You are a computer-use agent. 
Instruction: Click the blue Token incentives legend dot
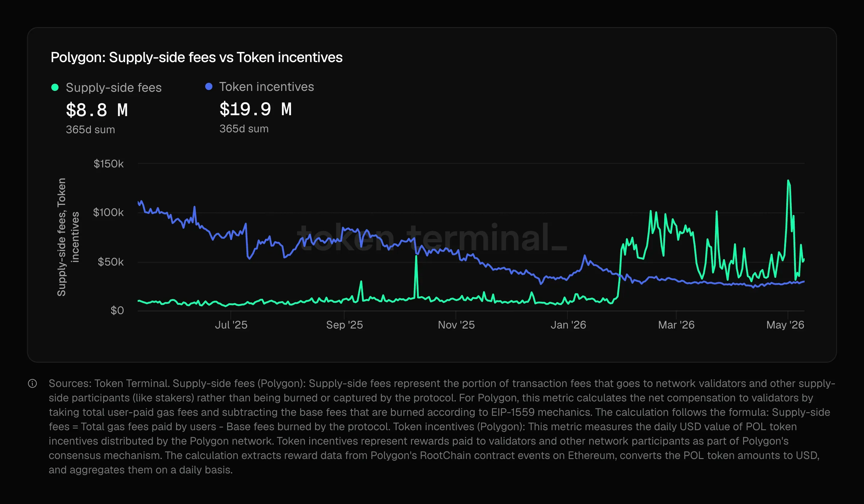pyautogui.click(x=208, y=86)
